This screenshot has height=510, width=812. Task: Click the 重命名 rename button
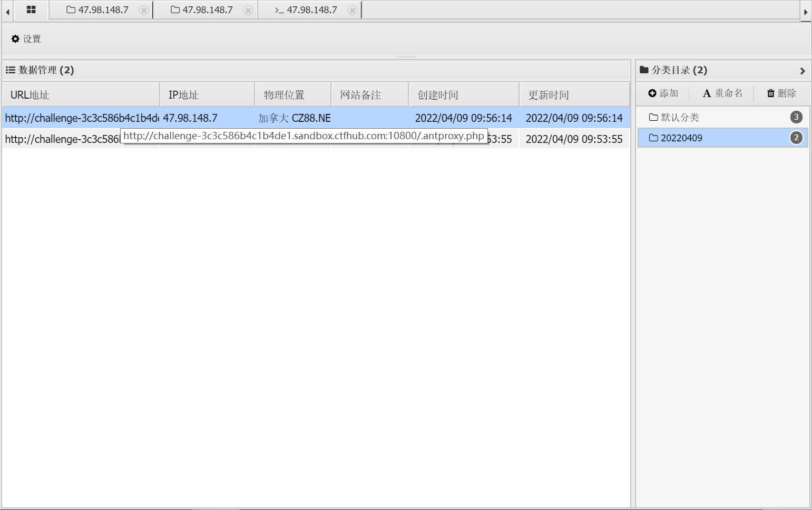coord(722,93)
